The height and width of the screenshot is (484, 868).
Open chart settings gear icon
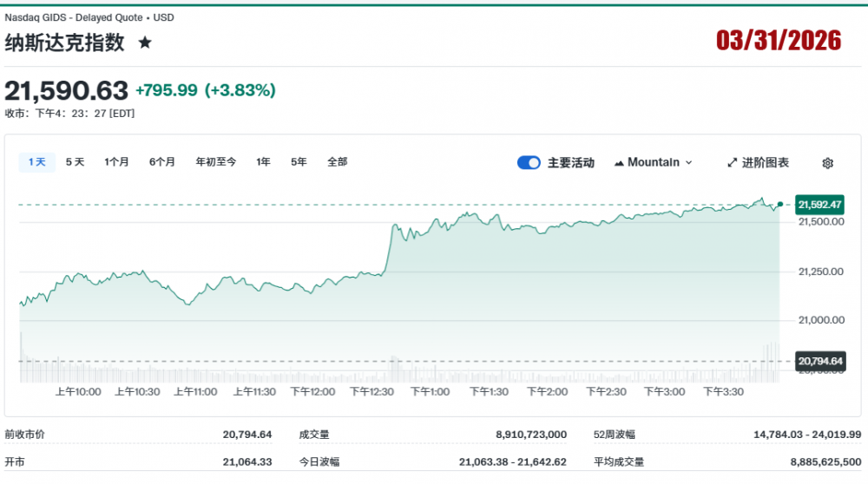827,163
